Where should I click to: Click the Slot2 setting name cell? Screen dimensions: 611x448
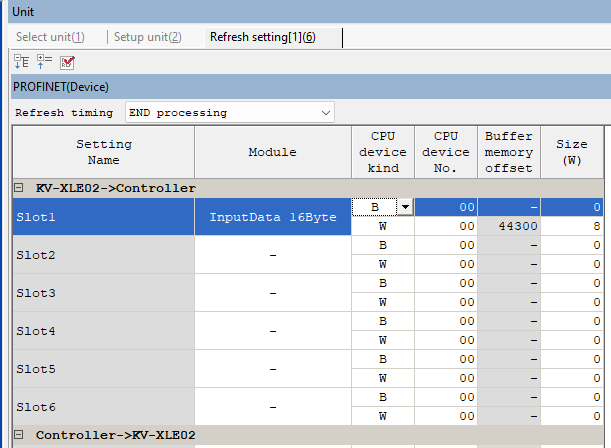[104, 255]
